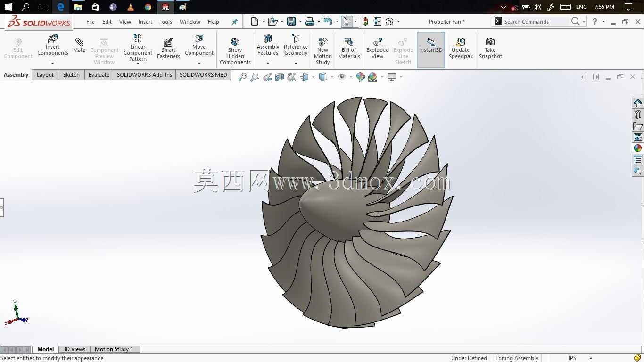Image resolution: width=644 pixels, height=362 pixels.
Task: Open the Motion Study 1 tab
Action: click(x=114, y=349)
